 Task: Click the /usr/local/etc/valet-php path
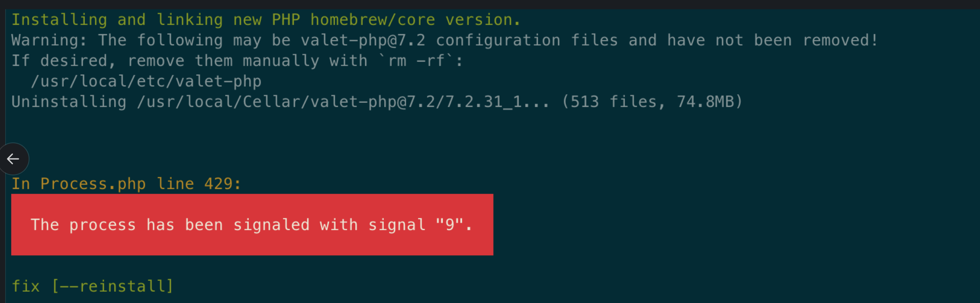point(146,81)
